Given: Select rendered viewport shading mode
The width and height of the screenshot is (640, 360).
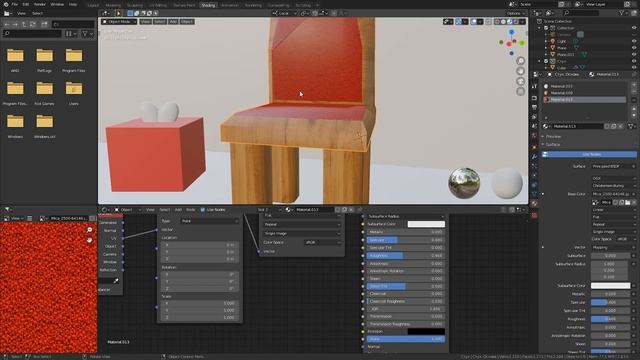Looking at the screenshot, I should (x=516, y=22).
